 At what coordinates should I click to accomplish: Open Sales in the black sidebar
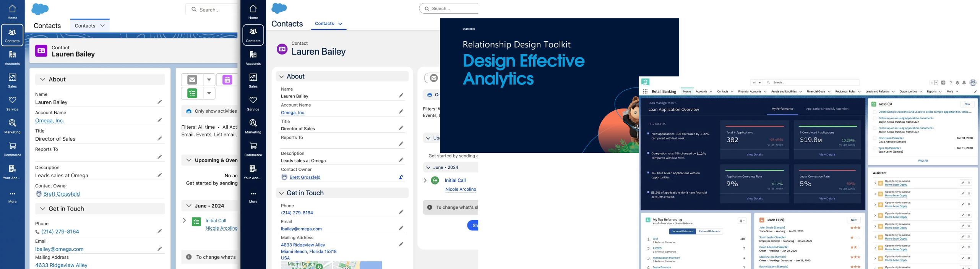click(253, 81)
